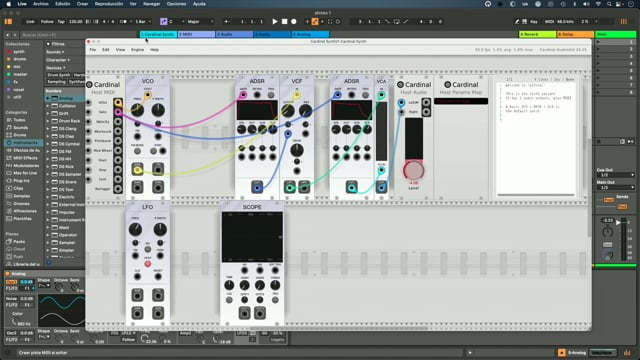Launch scene 1 in the Main track
This screenshot has width=640, height=360.
(599, 42)
